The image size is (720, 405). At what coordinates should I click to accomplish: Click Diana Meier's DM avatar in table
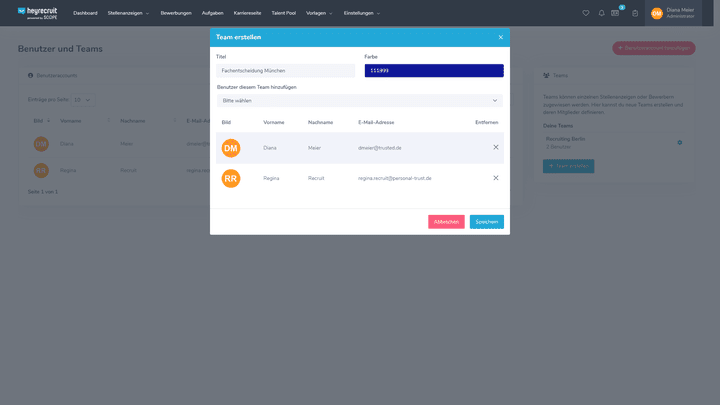pyautogui.click(x=231, y=148)
